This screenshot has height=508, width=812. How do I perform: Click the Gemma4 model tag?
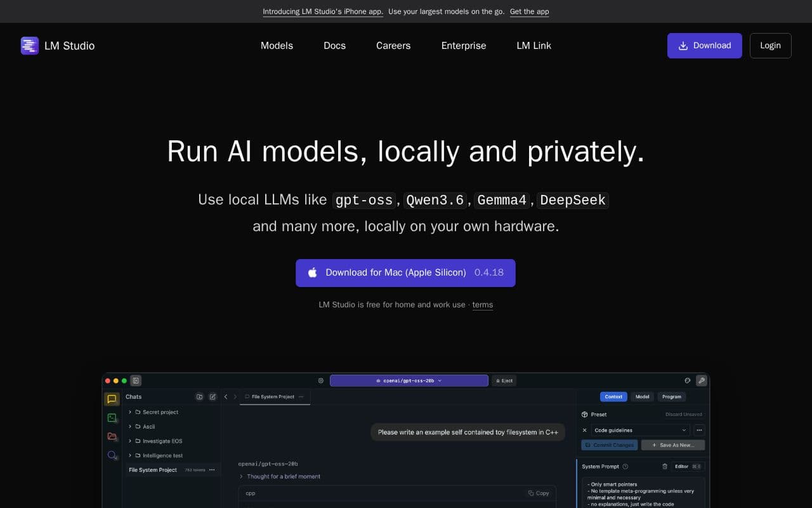(502, 200)
